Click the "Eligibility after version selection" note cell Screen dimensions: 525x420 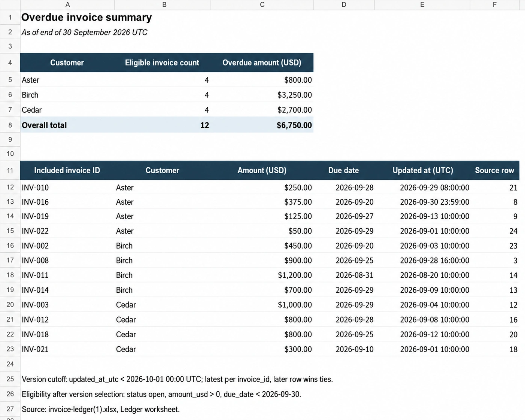tap(161, 394)
